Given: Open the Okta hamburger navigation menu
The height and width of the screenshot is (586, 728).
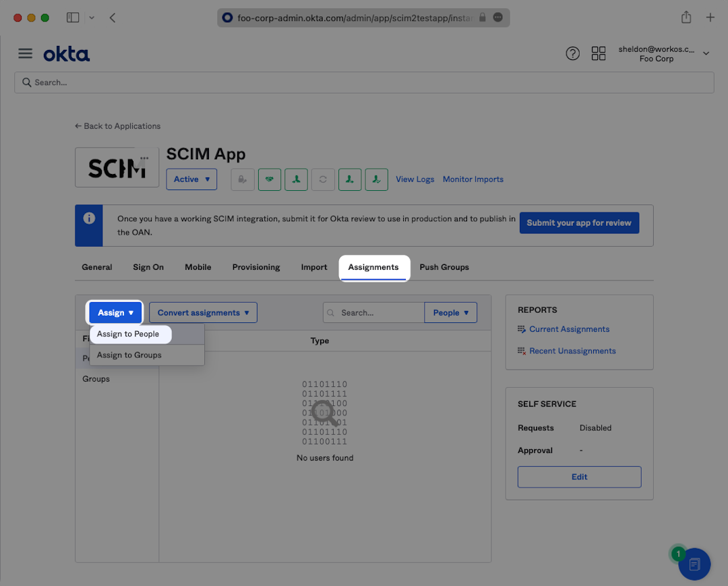Looking at the screenshot, I should (x=25, y=54).
